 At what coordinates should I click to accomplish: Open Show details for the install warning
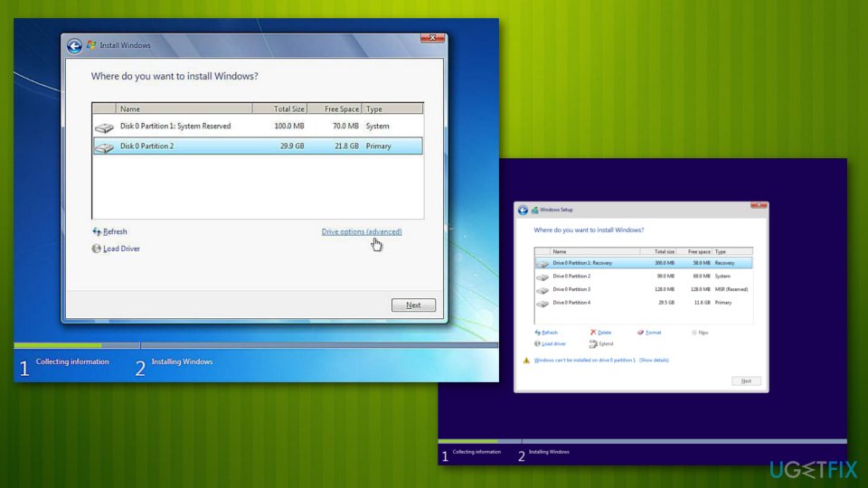[654, 361]
